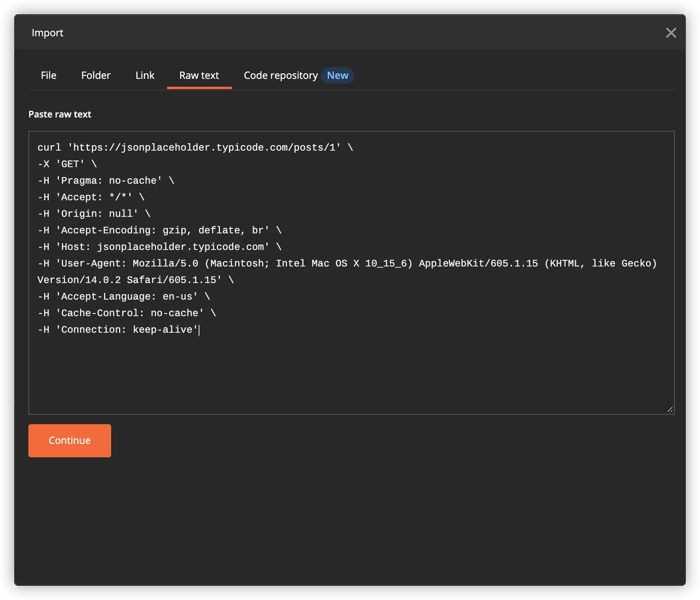Viewport: 700px width, 600px height.
Task: Click the 'Accept: */*' header line
Action: 91,197
